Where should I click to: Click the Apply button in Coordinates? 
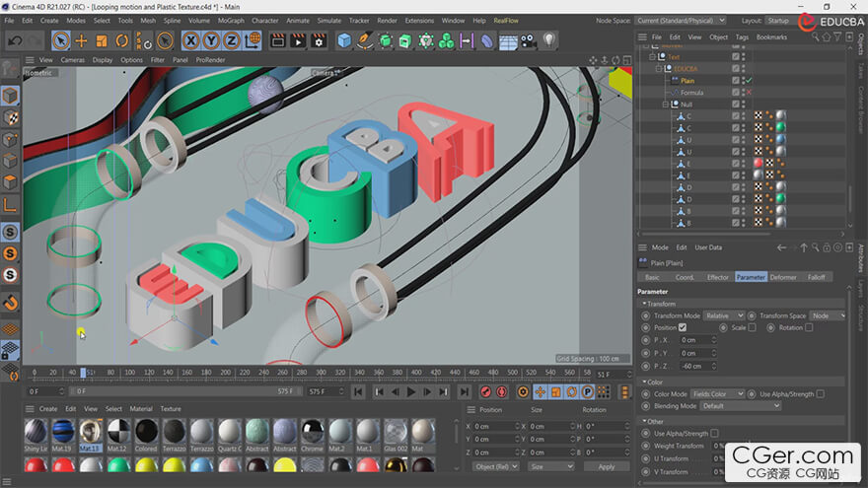coord(607,466)
